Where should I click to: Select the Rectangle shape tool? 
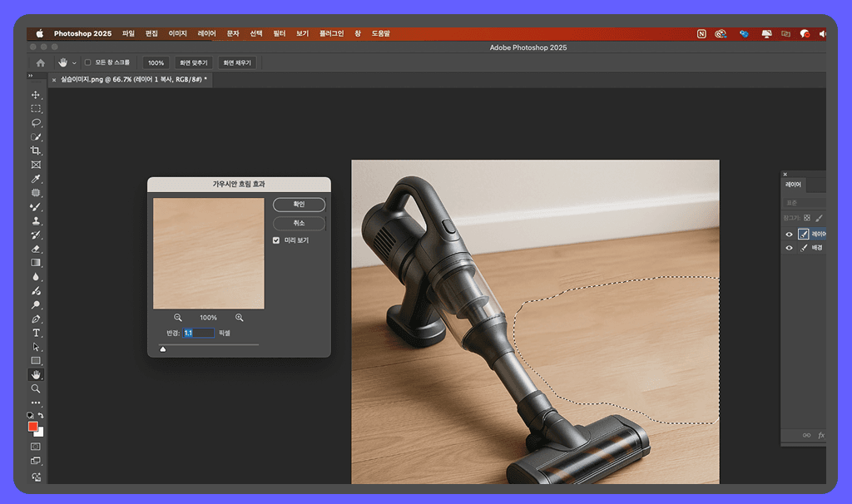[x=36, y=361]
